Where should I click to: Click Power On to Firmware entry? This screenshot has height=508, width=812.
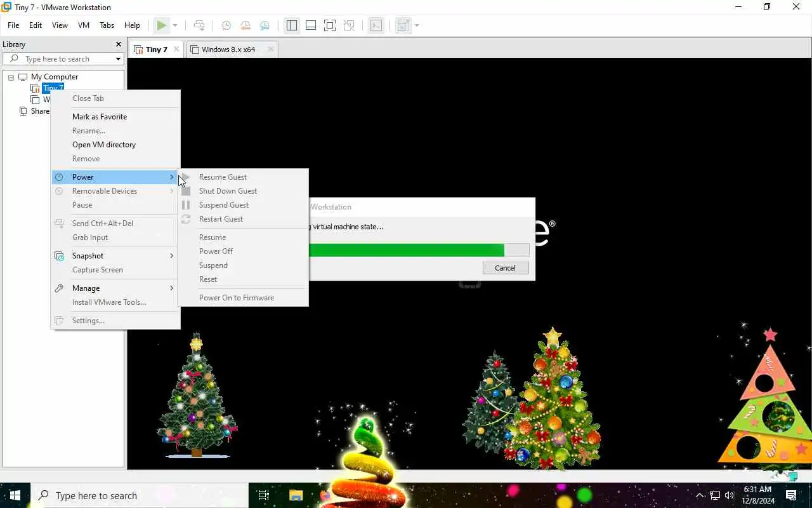(237, 298)
